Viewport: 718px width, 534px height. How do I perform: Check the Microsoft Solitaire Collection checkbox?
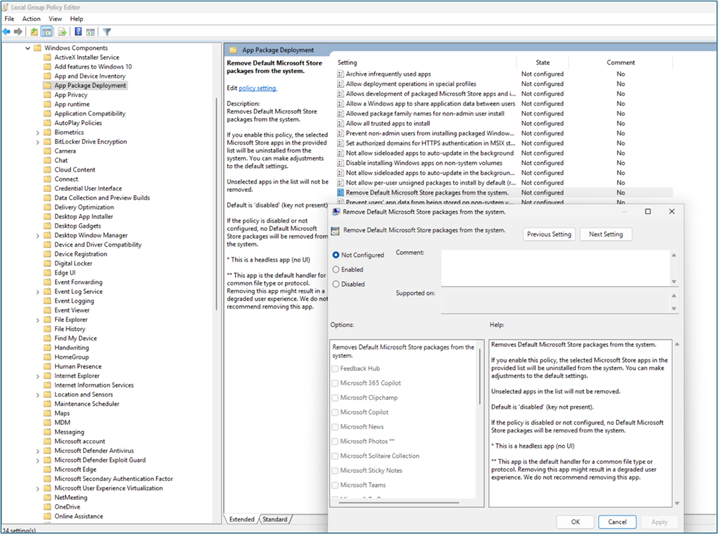(335, 456)
